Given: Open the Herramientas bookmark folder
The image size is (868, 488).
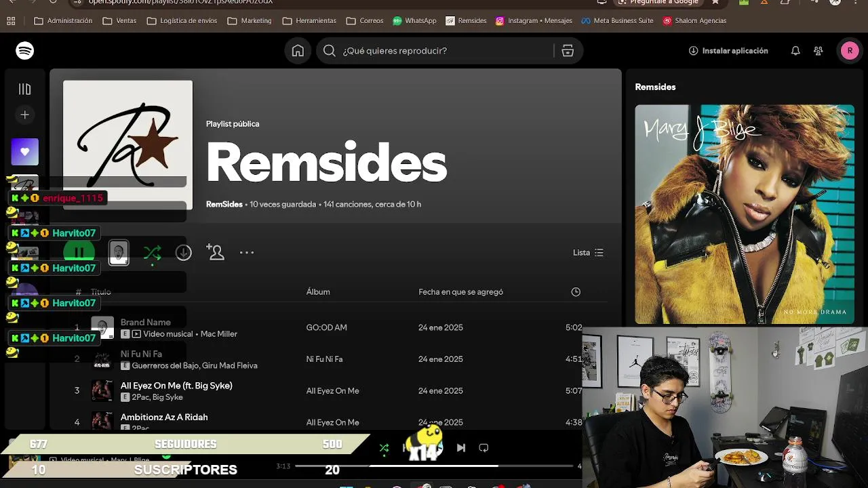Looking at the screenshot, I should pos(309,21).
